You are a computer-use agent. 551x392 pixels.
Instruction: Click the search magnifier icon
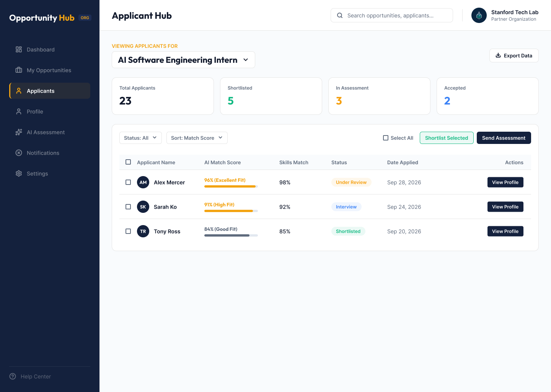point(340,15)
